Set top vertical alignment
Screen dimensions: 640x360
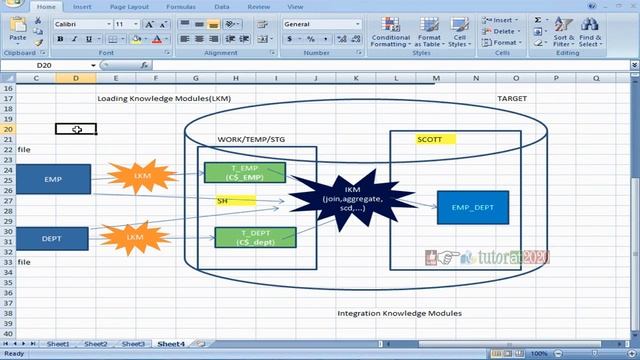tap(185, 24)
